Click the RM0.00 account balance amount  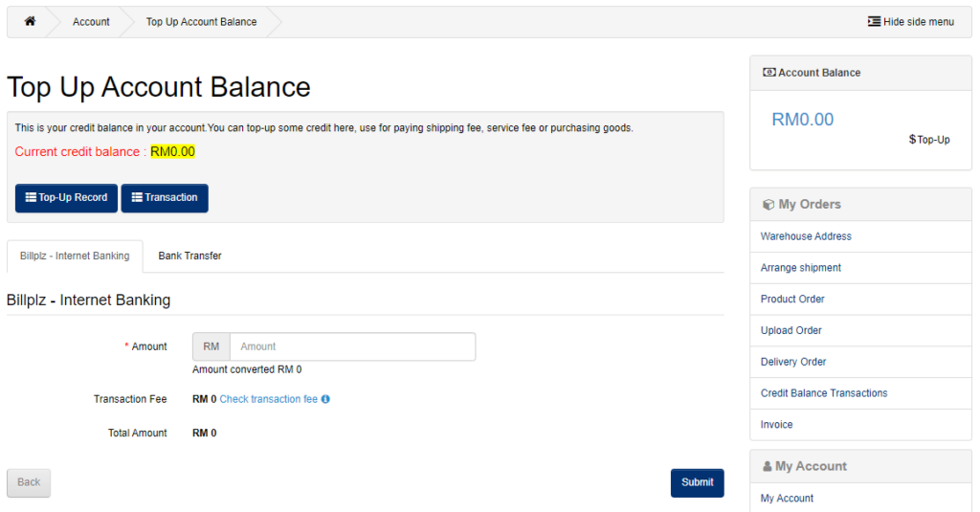click(x=803, y=120)
